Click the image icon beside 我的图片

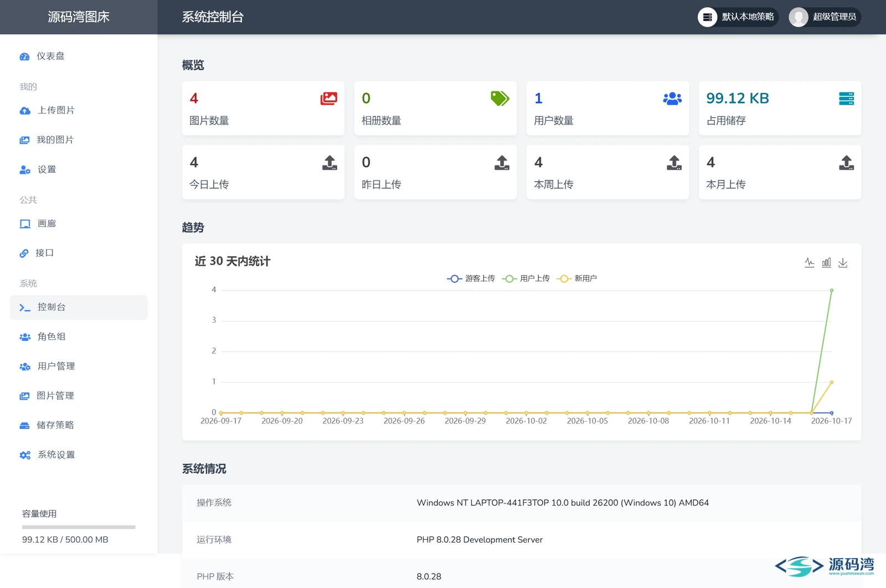[x=24, y=140]
